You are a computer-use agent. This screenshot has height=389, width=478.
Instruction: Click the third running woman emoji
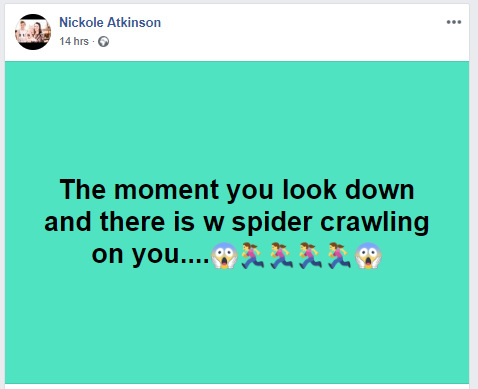pyautogui.click(x=310, y=255)
